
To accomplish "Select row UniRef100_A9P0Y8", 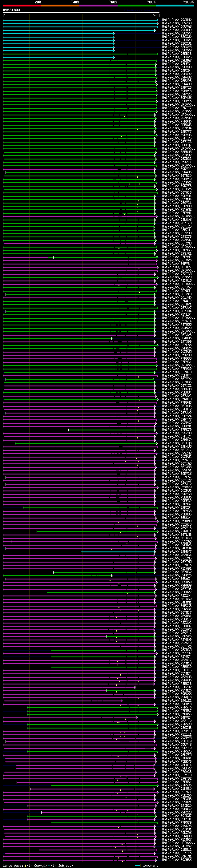I will [x=177, y=704].
